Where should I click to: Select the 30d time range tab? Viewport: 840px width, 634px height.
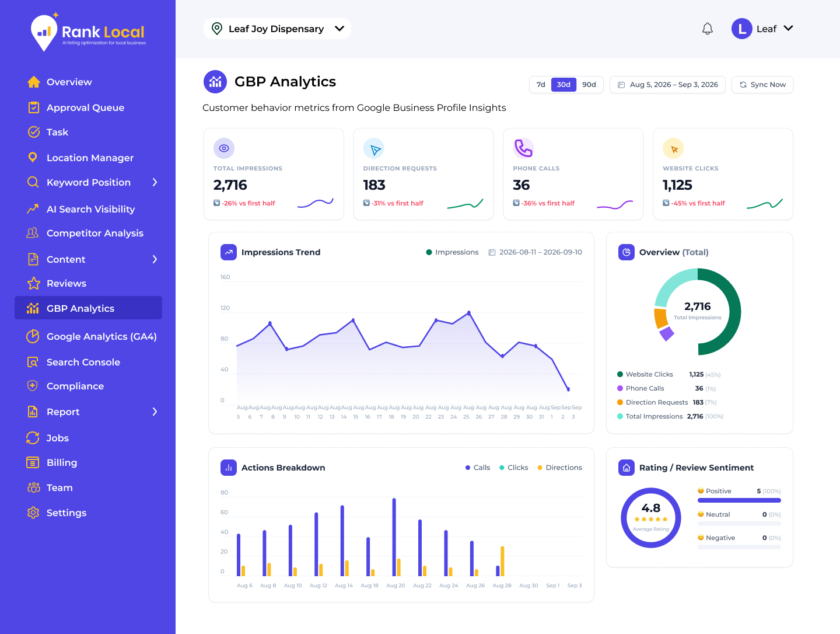click(x=563, y=85)
